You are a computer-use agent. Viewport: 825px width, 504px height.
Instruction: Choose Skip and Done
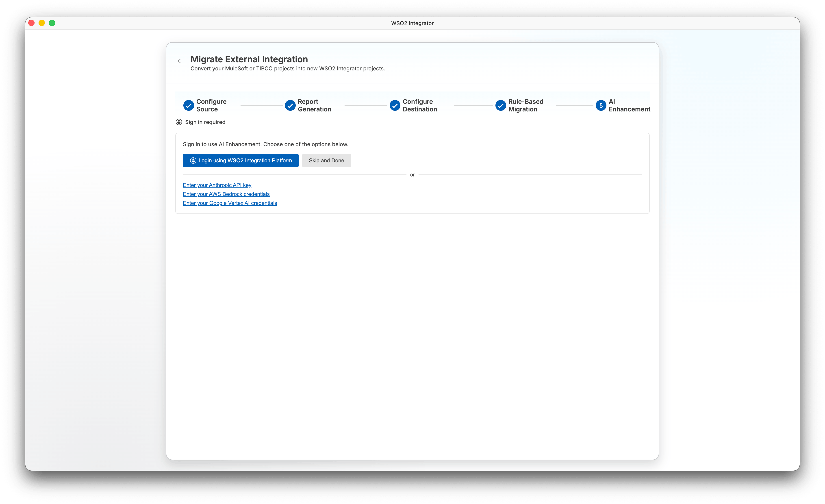click(326, 160)
